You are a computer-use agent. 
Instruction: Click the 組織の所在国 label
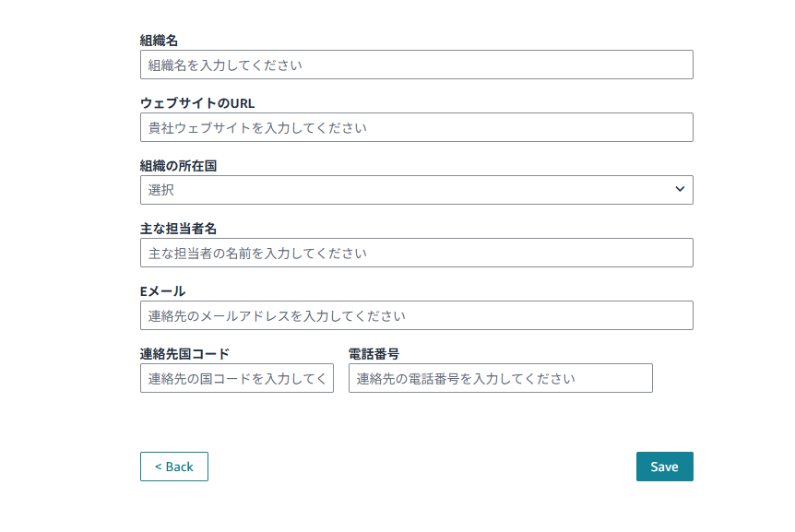coord(178,166)
